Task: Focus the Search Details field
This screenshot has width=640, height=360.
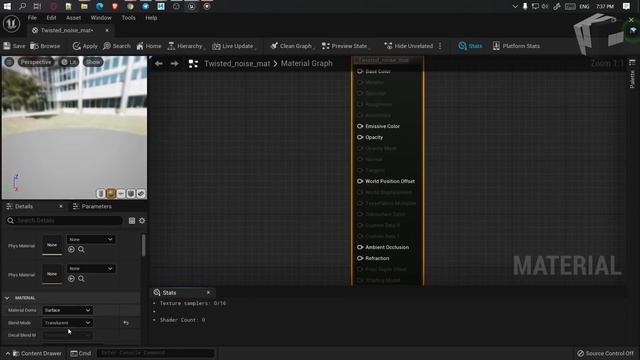Action: pos(64,221)
